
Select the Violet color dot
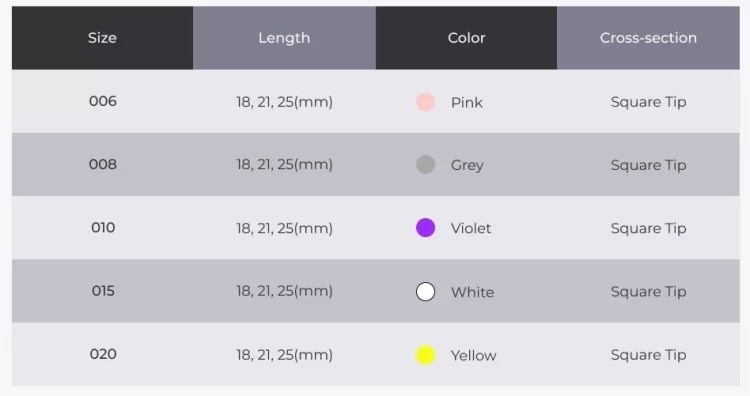tap(425, 228)
